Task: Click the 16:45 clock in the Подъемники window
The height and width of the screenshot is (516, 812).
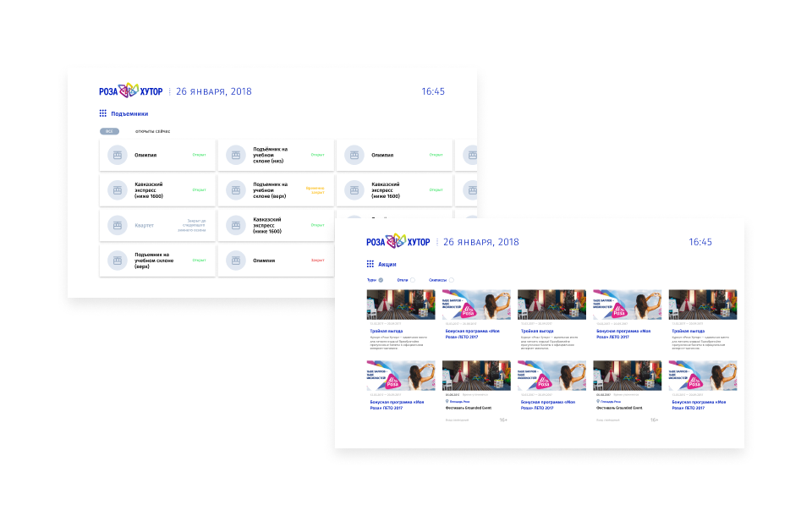Action: point(433,91)
